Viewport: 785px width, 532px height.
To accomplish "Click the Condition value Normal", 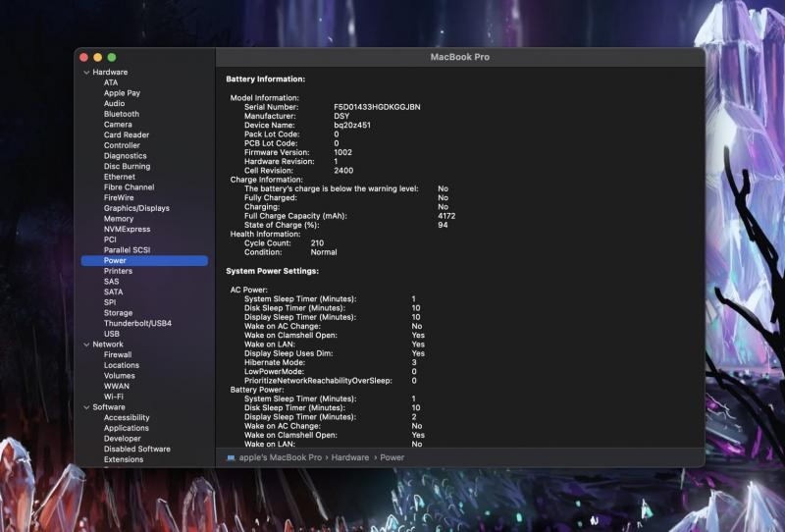I will (324, 252).
